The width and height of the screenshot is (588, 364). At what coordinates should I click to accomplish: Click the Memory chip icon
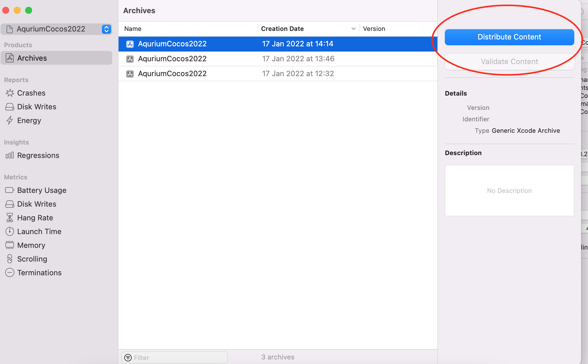tap(10, 245)
